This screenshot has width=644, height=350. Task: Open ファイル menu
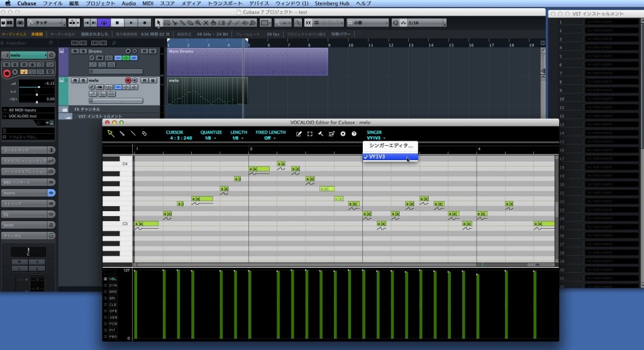(x=53, y=3)
